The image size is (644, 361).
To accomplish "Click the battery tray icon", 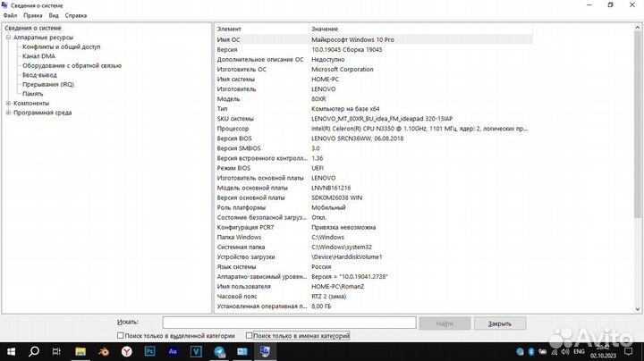I will click(x=543, y=351).
